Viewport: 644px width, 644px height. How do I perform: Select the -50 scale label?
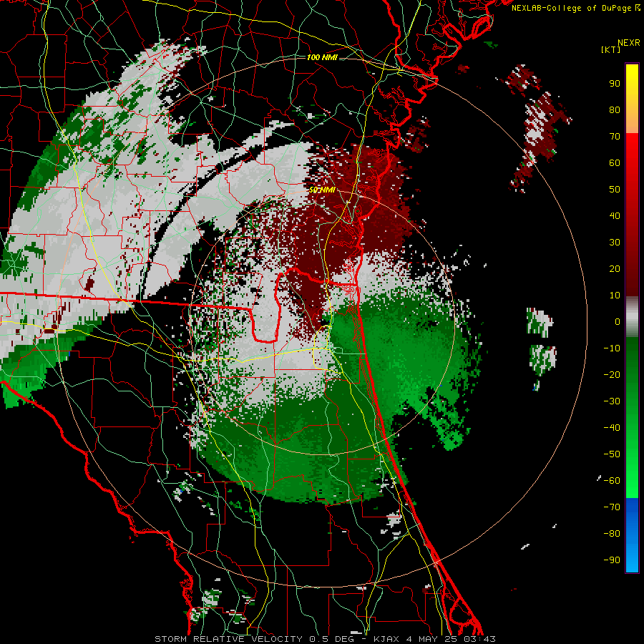click(x=612, y=454)
